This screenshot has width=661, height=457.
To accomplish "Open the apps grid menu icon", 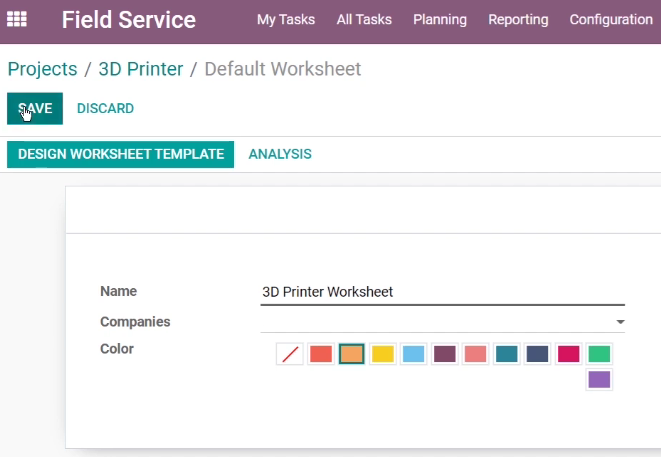I will 17,19.
